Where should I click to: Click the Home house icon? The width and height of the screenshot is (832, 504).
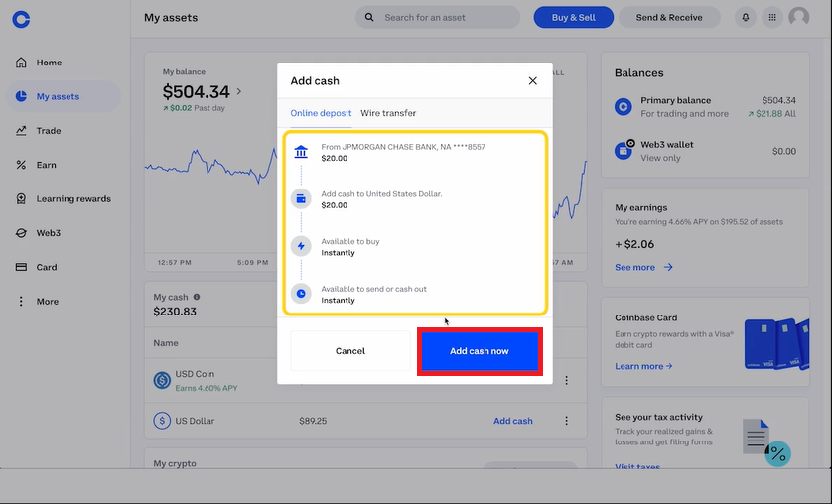(21, 63)
